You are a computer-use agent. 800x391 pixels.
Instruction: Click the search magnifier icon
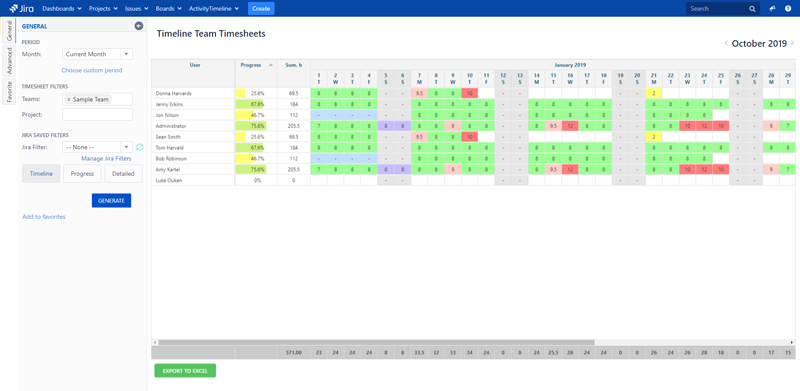[x=752, y=9]
